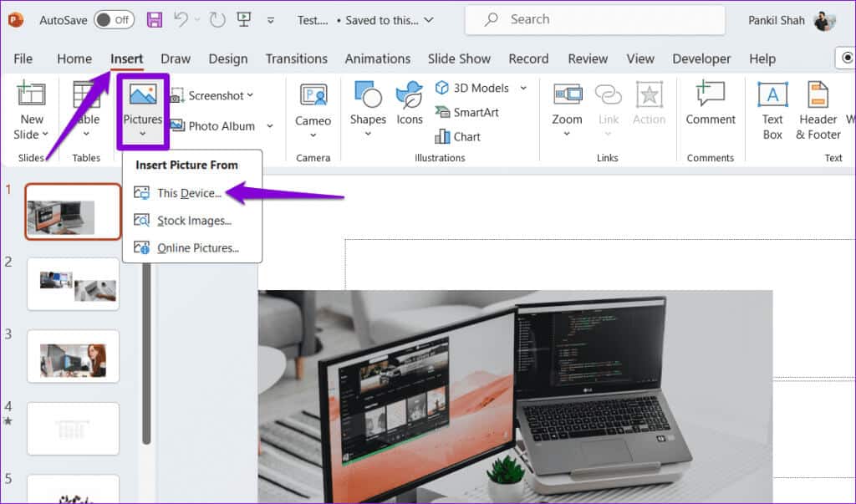Click the Pictures icon in the ribbon
Viewport: 856px width, 504px height.
pyautogui.click(x=143, y=94)
